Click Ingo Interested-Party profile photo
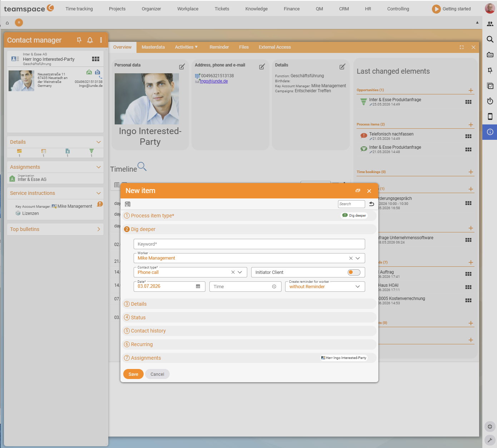 pos(147,99)
